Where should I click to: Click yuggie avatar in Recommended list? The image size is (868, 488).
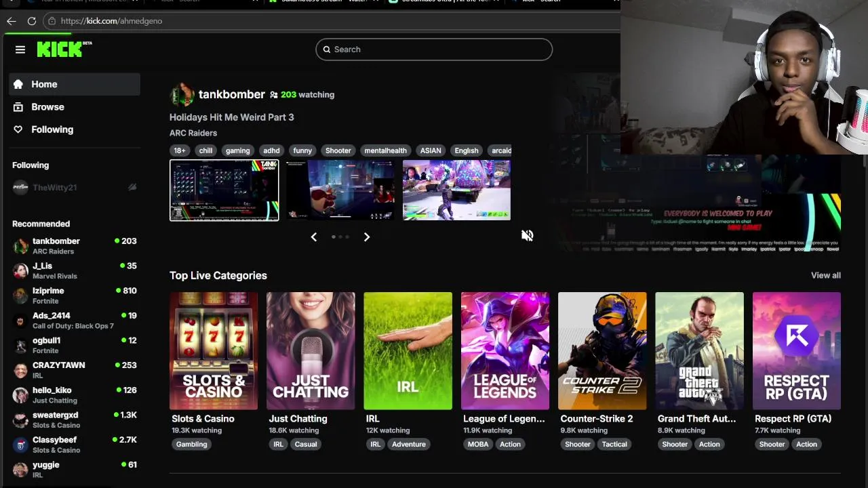click(20, 469)
